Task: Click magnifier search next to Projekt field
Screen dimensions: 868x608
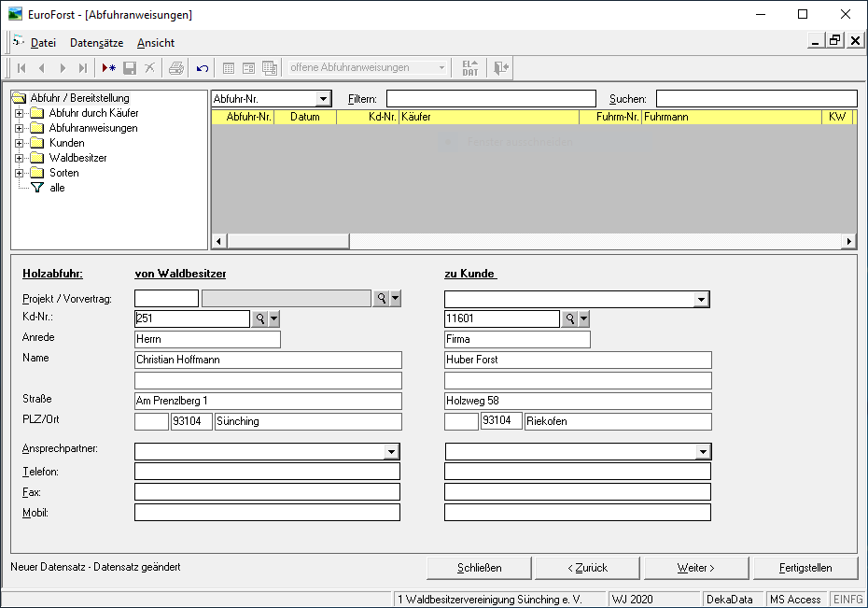Action: 382,299
